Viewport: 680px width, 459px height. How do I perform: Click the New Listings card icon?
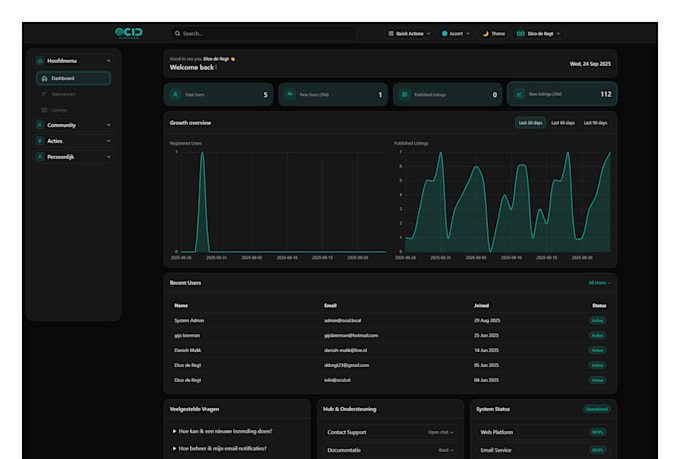tap(519, 95)
